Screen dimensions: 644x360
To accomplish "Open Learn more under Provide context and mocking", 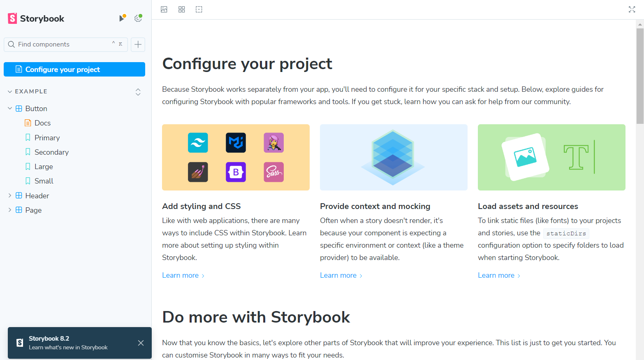I will click(x=341, y=275).
